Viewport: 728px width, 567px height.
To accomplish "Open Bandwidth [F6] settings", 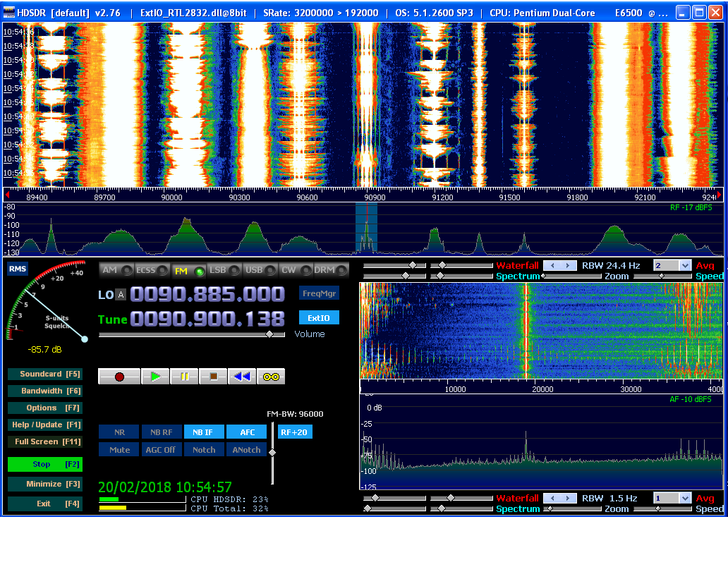I will click(45, 391).
